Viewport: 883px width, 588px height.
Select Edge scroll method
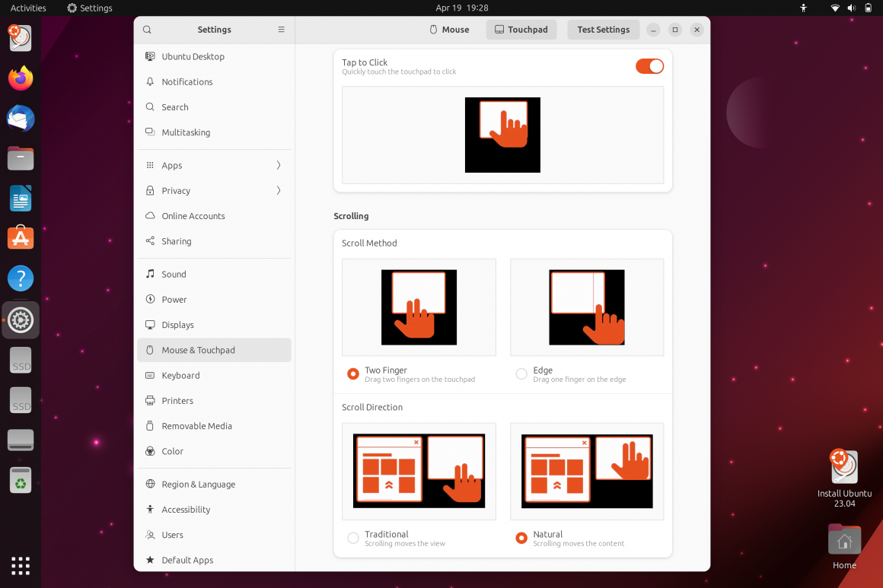pyautogui.click(x=522, y=373)
